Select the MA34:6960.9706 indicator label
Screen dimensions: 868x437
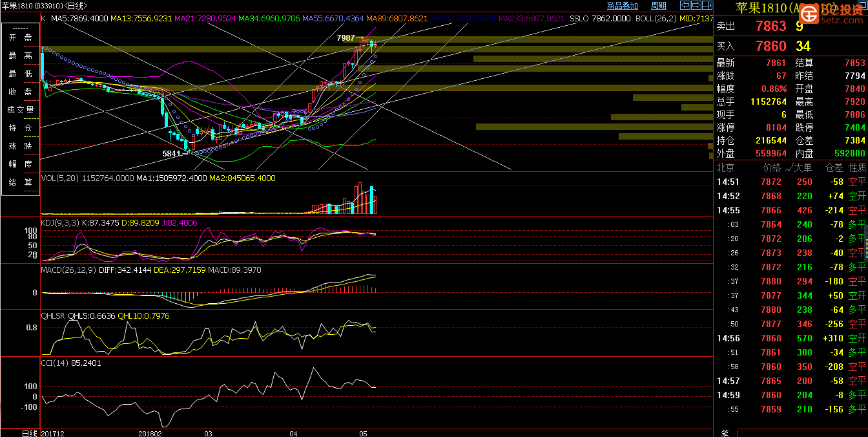[269, 19]
